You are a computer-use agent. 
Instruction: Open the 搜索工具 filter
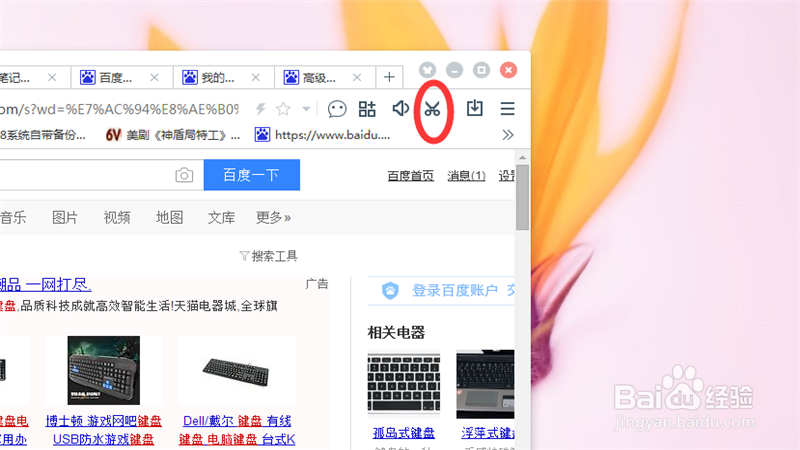[268, 256]
